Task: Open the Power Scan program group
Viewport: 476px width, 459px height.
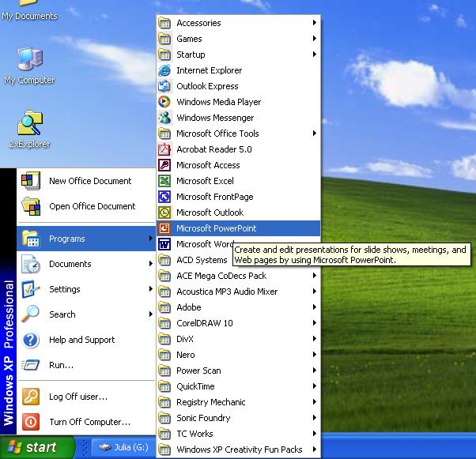Action: [238, 371]
